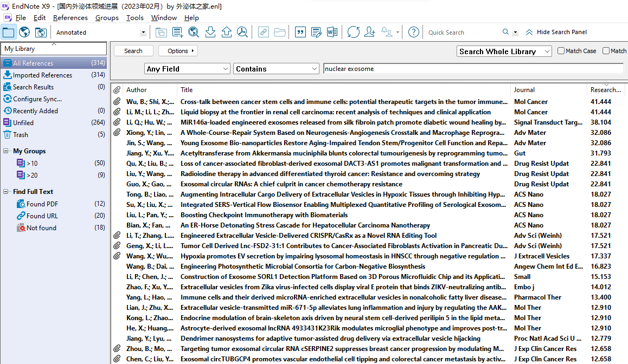Open the Any Field dropdown

click(x=187, y=69)
